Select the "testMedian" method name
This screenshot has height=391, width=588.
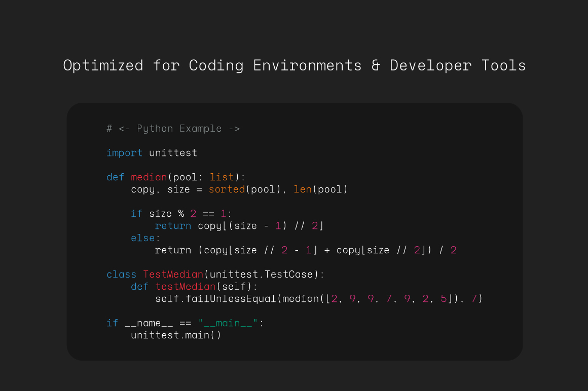point(186,286)
